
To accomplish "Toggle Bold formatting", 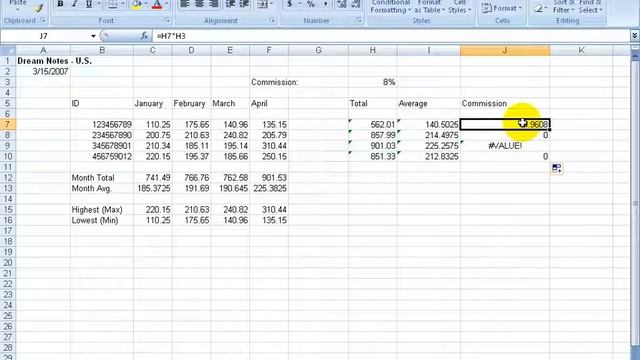I will pyautogui.click(x=60, y=4).
